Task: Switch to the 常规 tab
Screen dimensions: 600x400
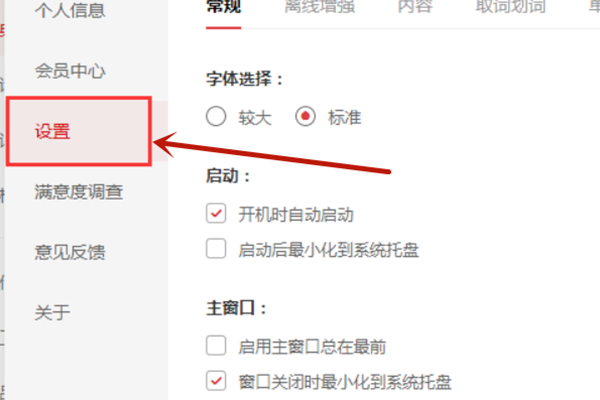Action: tap(223, 7)
